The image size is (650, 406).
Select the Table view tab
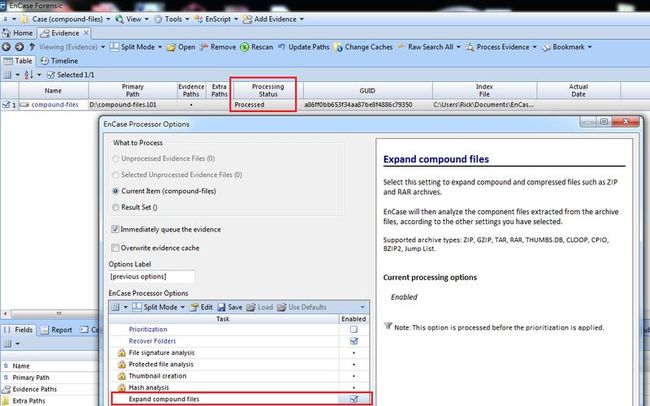tap(18, 61)
